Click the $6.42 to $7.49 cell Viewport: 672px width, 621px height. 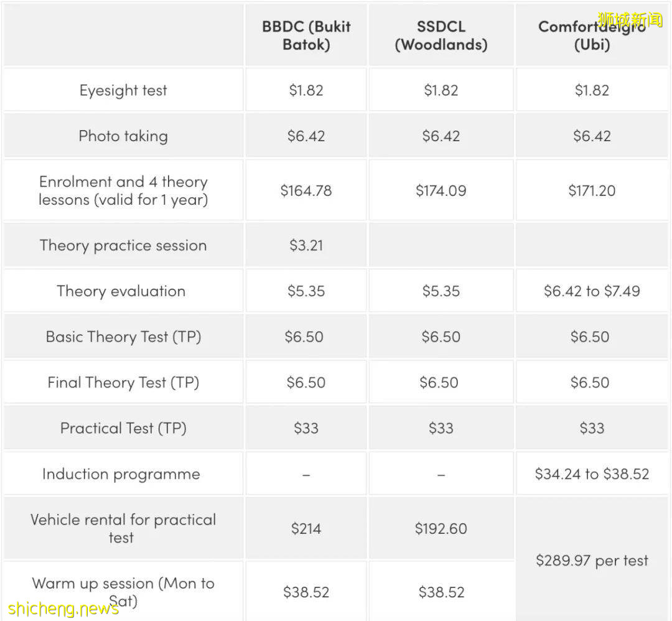pyautogui.click(x=592, y=291)
